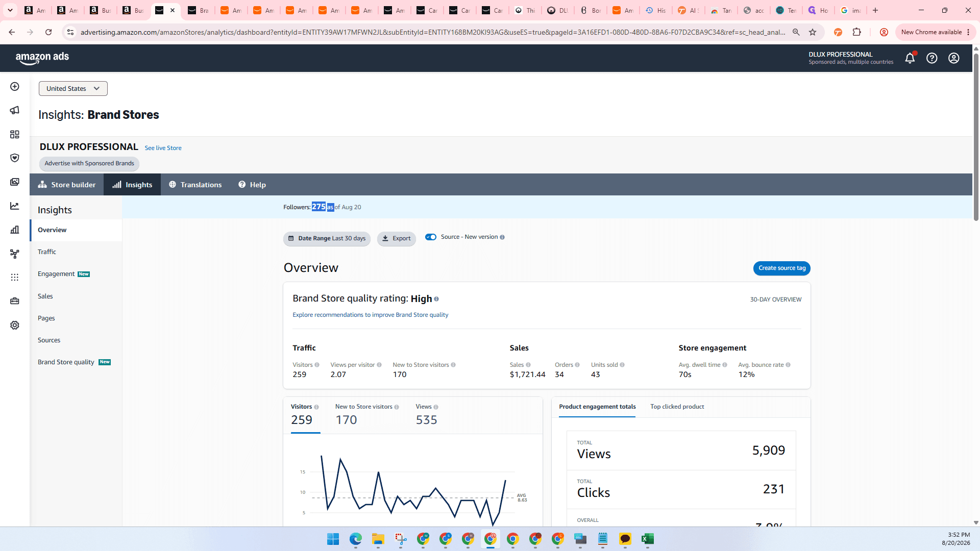Open the Help tab in store navigation

(x=252, y=185)
